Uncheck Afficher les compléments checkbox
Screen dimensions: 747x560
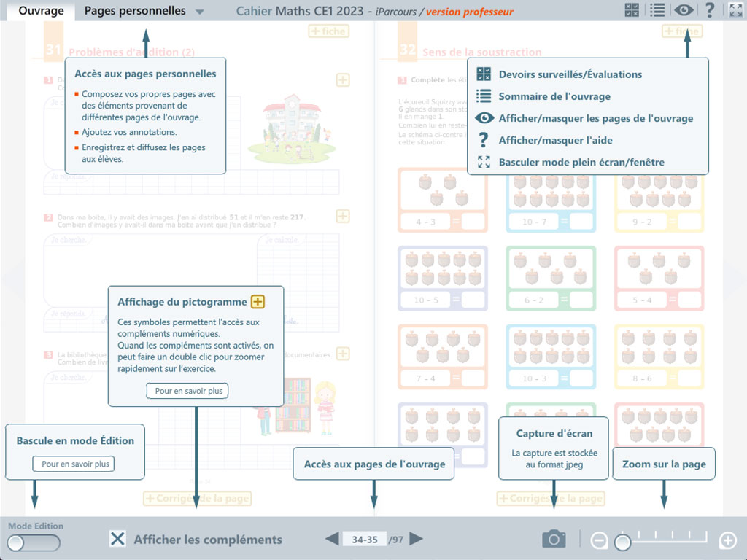pyautogui.click(x=117, y=539)
